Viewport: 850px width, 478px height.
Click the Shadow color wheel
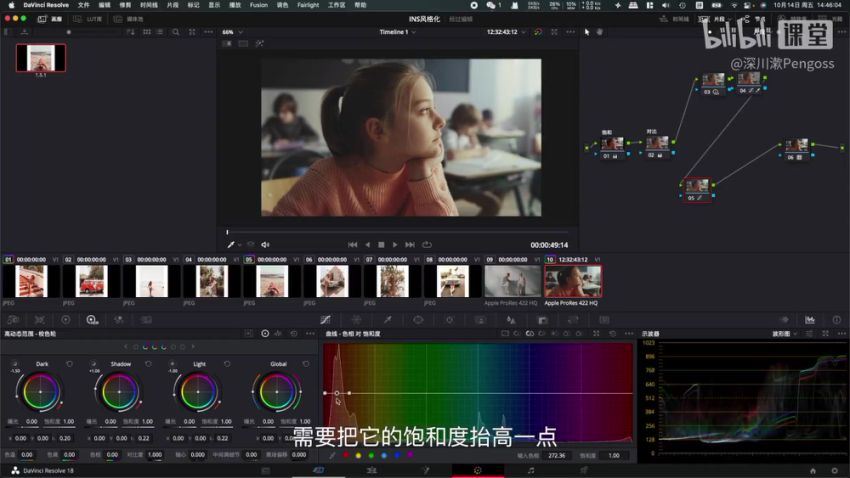[x=120, y=392]
